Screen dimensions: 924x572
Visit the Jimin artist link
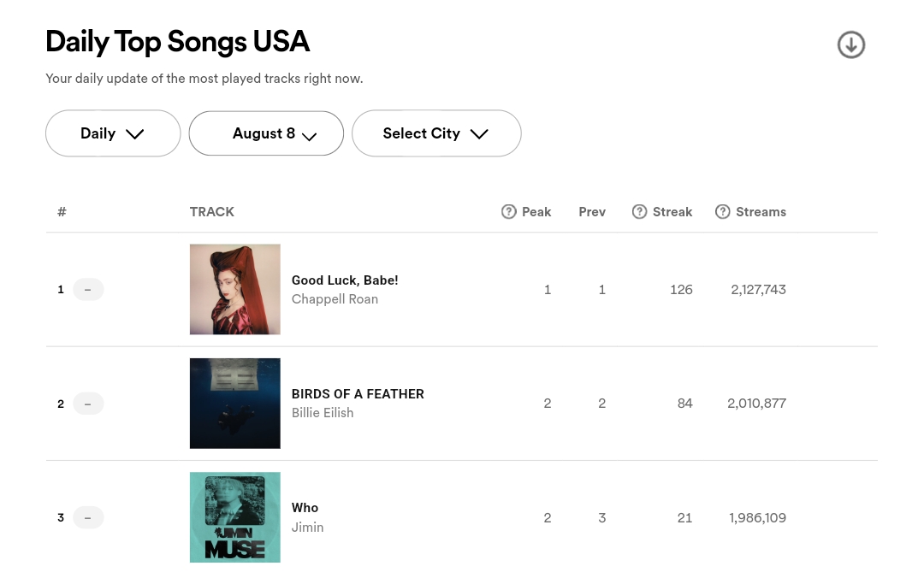click(x=308, y=528)
